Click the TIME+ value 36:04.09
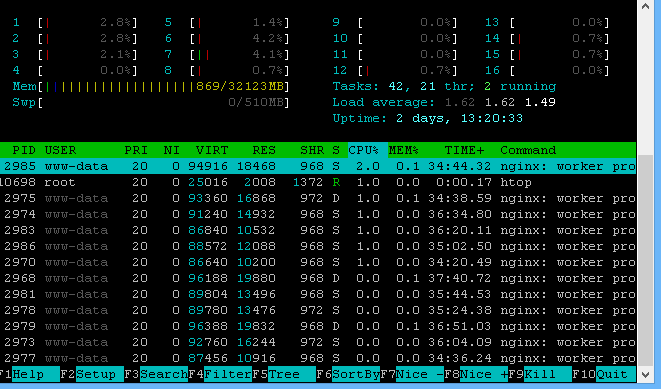Viewport: 661px width, 389px height. click(460, 343)
